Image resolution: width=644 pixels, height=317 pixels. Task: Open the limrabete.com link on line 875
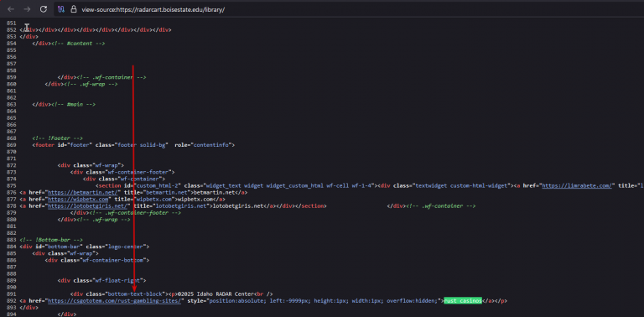click(x=578, y=185)
